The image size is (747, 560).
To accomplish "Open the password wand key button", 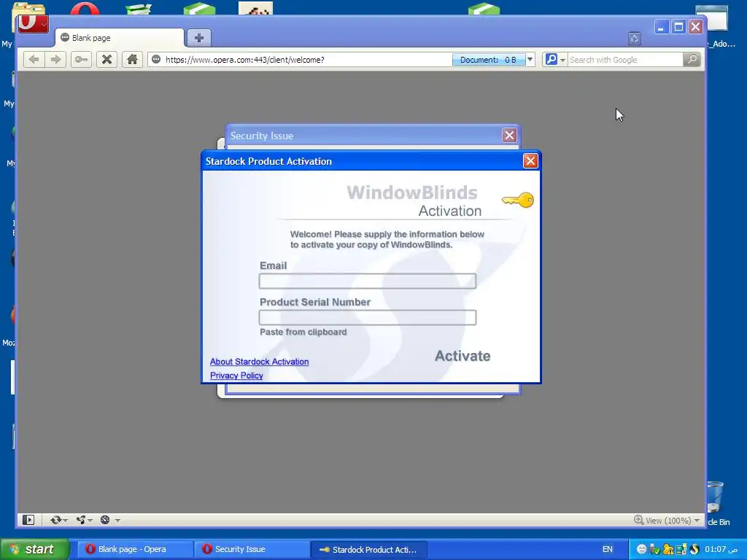I will coord(82,60).
